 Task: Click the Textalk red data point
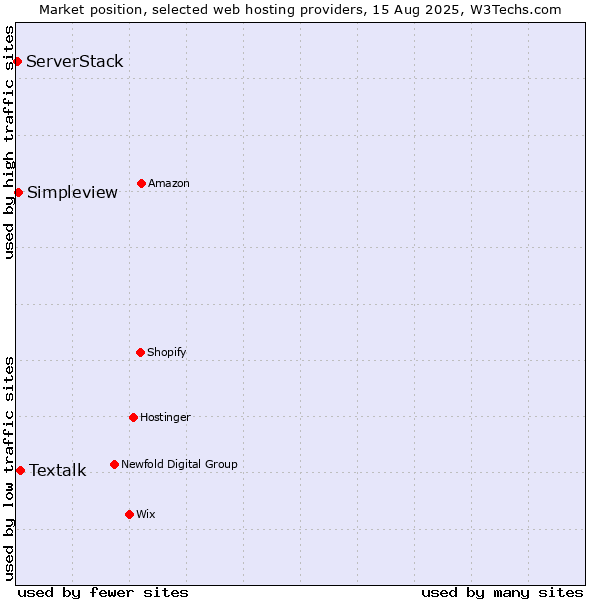click(x=21, y=471)
